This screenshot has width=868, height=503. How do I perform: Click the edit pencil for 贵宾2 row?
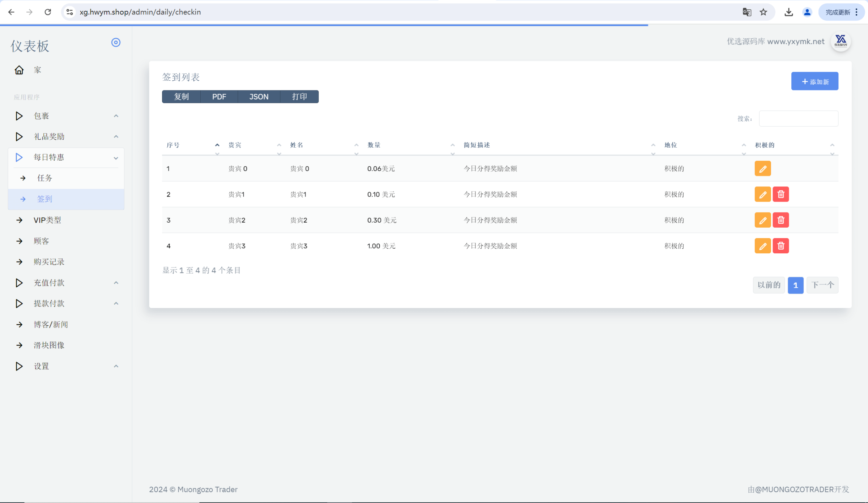pos(762,220)
